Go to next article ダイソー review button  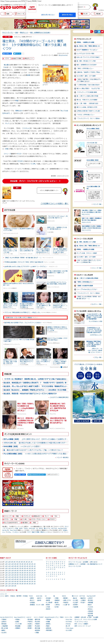coord(35,181)
